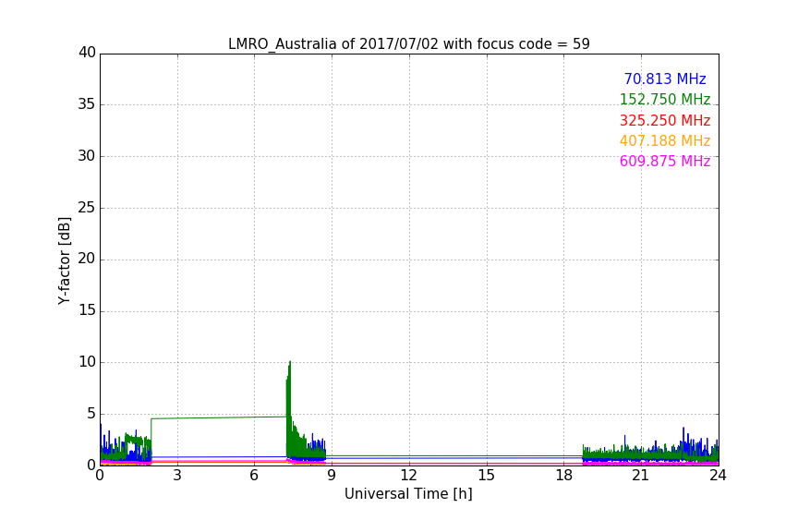Select the 325.250 MHz legend label
Image resolution: width=798 pixels, height=532 pixels.
665,121
